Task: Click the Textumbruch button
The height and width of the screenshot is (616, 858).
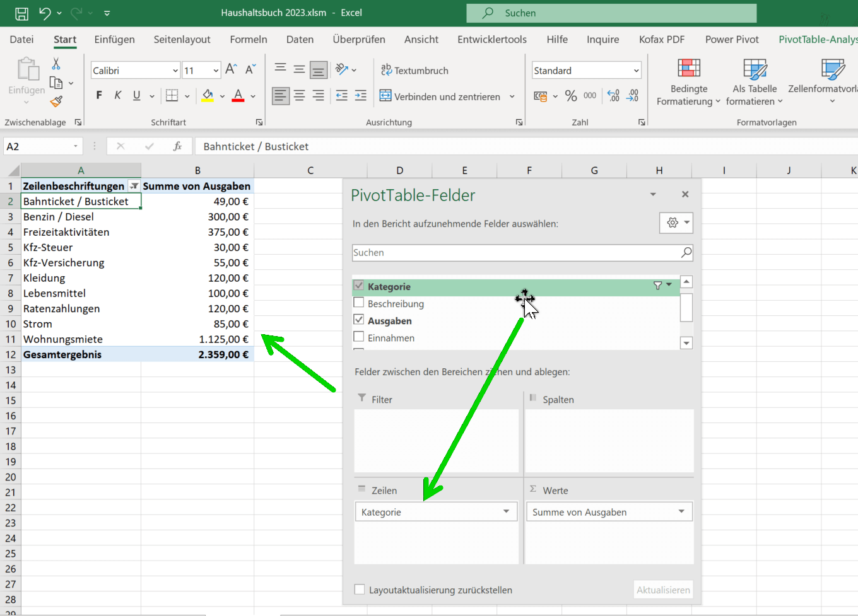Action: tap(414, 70)
